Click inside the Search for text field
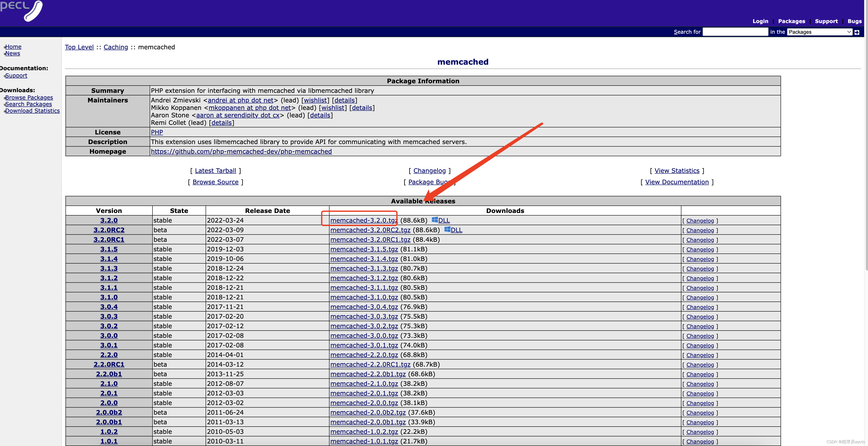This screenshot has width=868, height=446. coord(735,32)
